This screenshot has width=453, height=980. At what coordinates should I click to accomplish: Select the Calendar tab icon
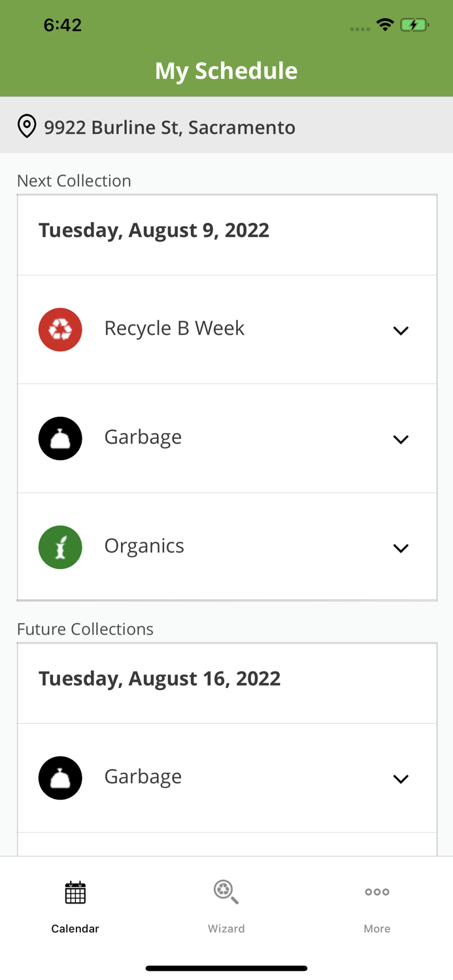(x=75, y=891)
